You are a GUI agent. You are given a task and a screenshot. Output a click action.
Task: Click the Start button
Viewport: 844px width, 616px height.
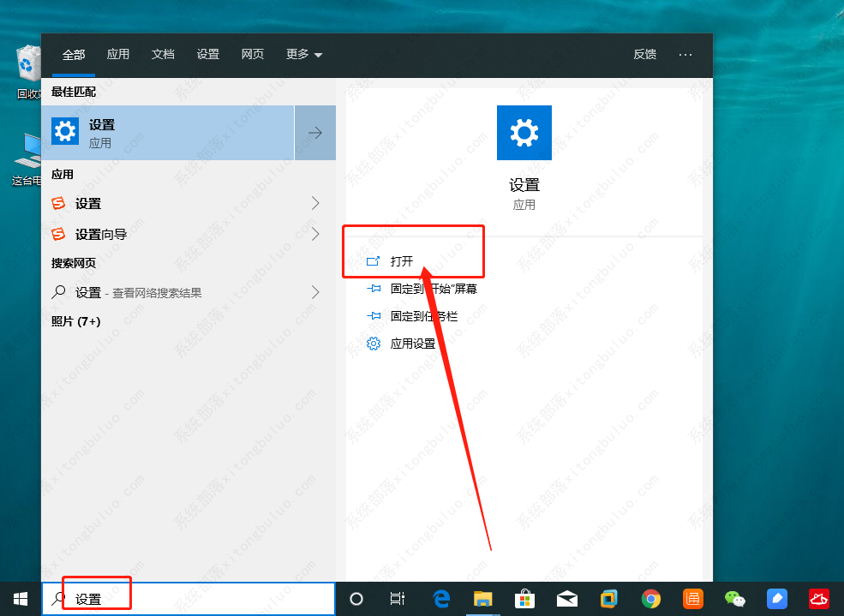pos(20,598)
